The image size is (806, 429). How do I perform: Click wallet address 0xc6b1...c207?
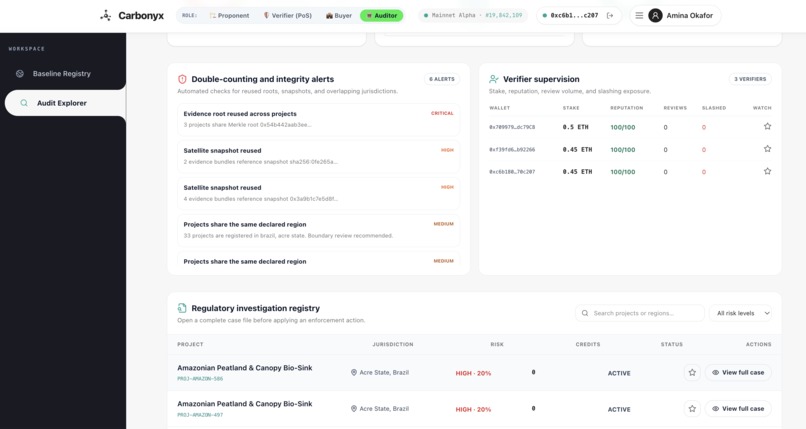coord(574,15)
